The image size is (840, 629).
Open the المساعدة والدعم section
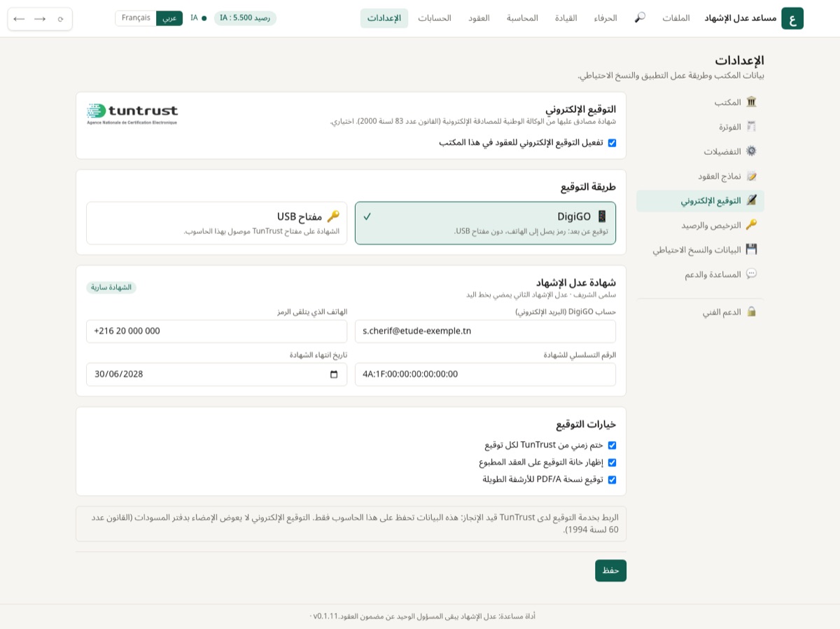700,274
